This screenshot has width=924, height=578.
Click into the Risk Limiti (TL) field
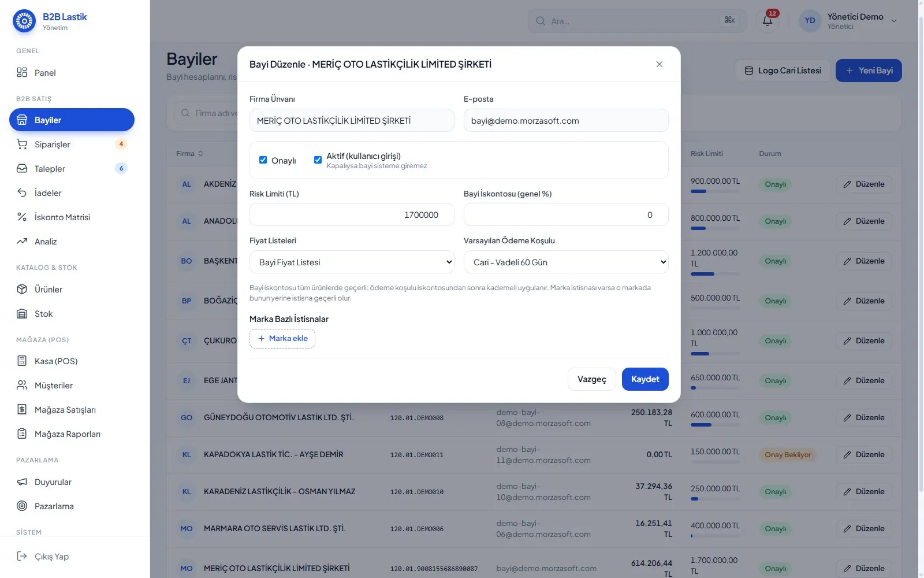[352, 214]
